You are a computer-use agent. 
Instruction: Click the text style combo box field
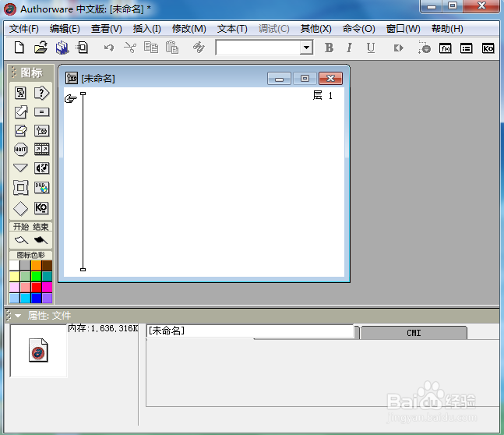coord(259,48)
